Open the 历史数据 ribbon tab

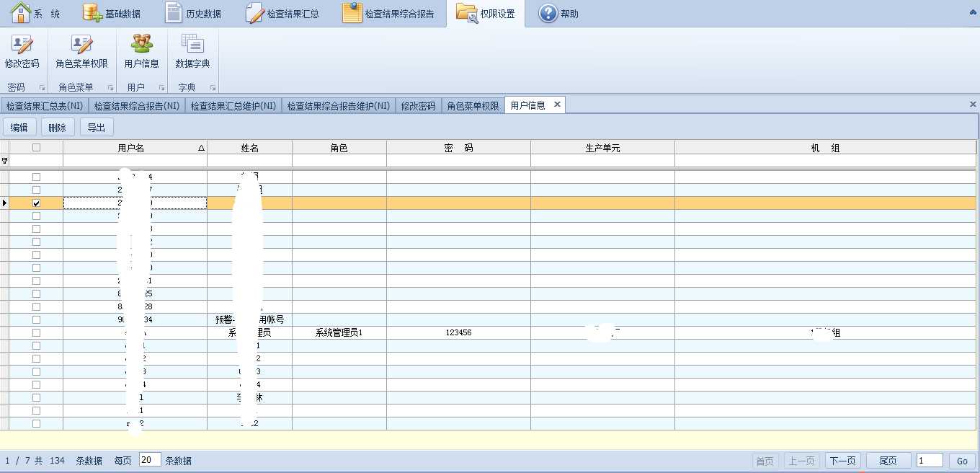(x=193, y=13)
